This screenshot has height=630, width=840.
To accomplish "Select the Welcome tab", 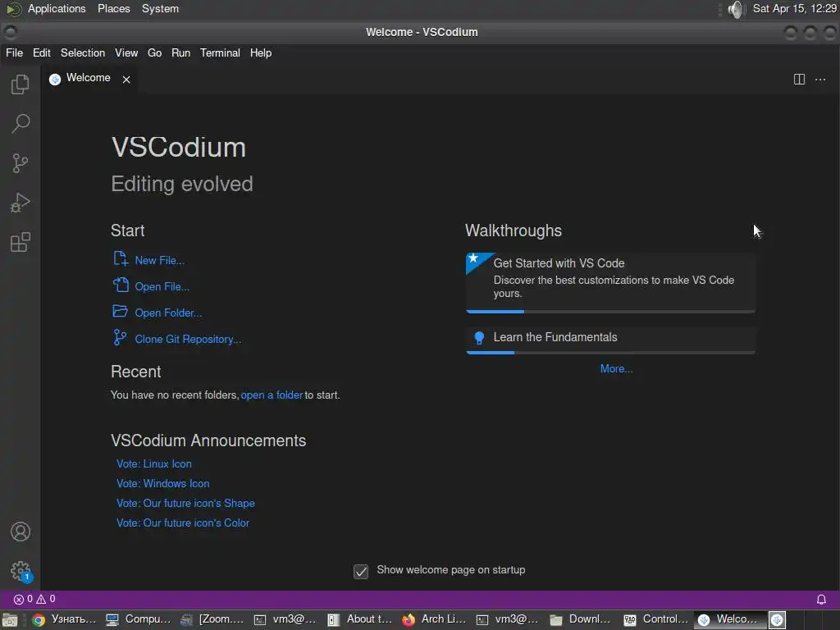I will point(89,78).
